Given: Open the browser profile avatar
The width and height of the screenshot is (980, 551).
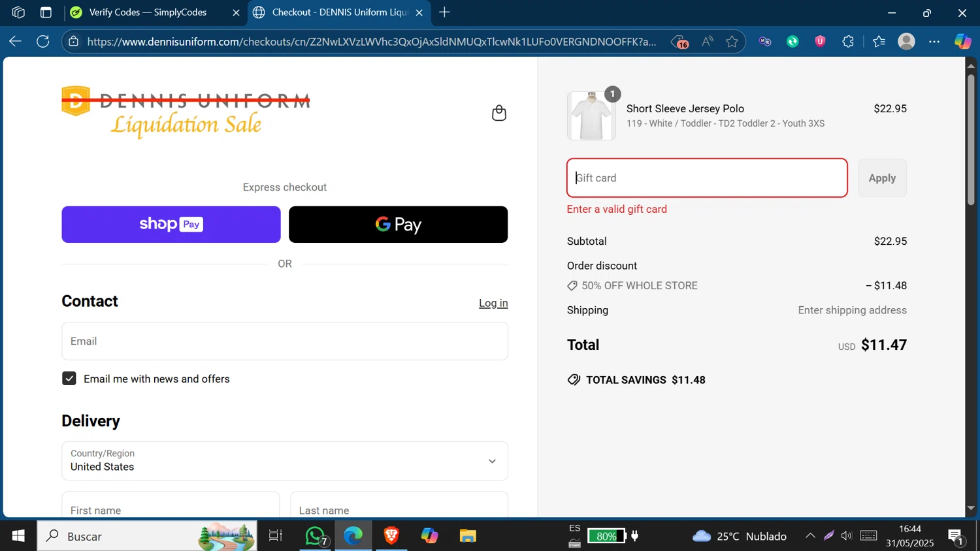Looking at the screenshot, I should (906, 41).
